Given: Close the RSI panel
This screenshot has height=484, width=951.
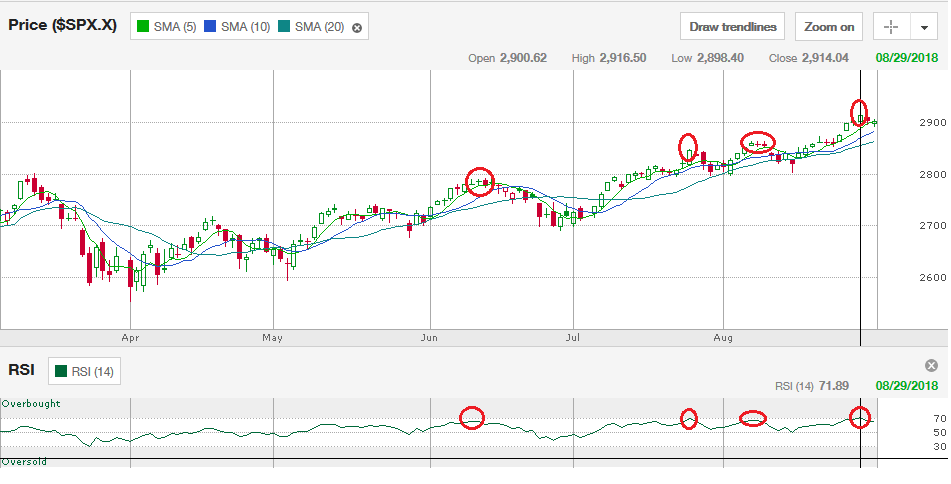Looking at the screenshot, I should click(x=931, y=365).
